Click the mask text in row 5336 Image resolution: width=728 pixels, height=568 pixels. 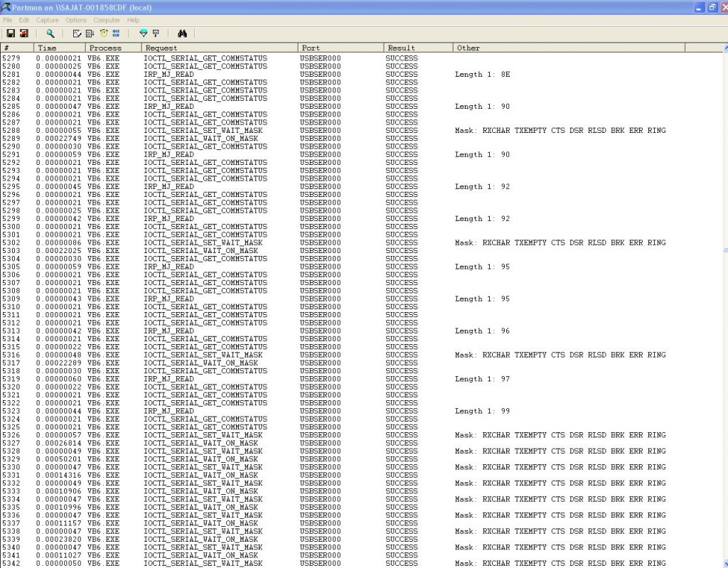click(560, 515)
